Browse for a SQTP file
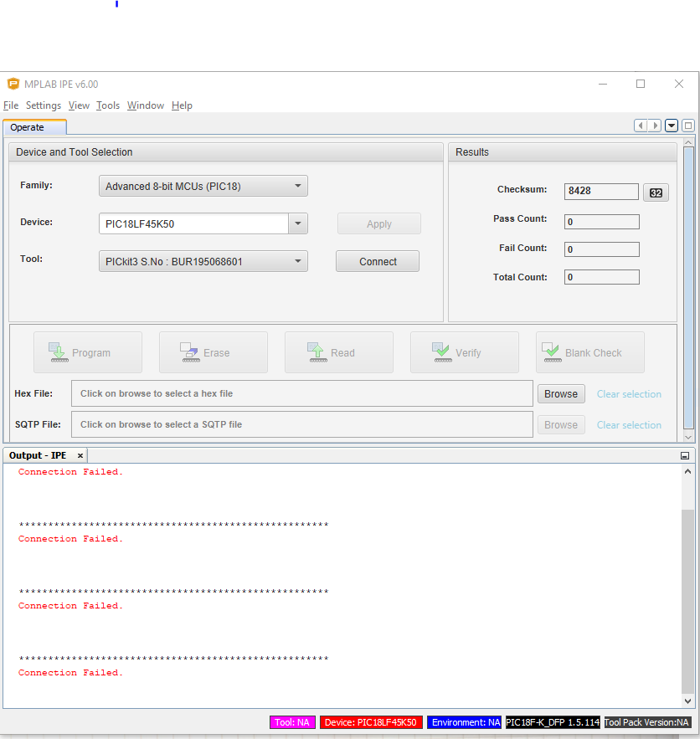Viewport: 700px width, 739px height. [561, 425]
